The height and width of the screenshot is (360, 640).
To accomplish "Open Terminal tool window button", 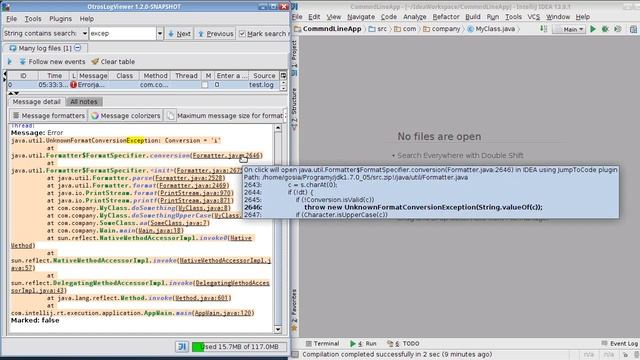I will pyautogui.click(x=322, y=344).
